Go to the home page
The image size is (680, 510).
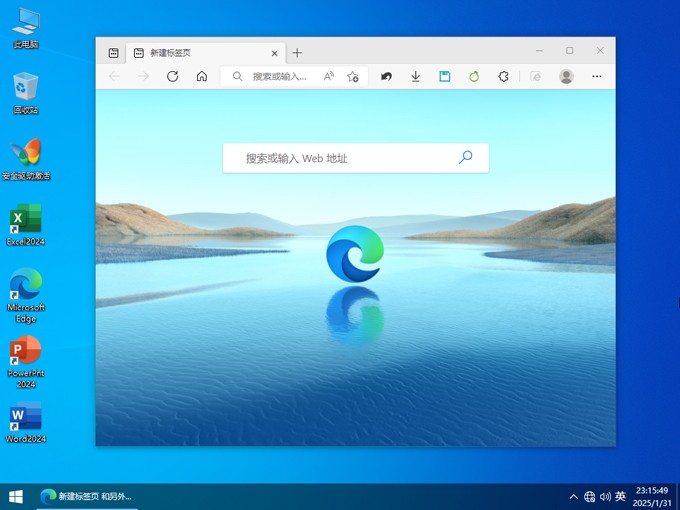click(x=202, y=76)
